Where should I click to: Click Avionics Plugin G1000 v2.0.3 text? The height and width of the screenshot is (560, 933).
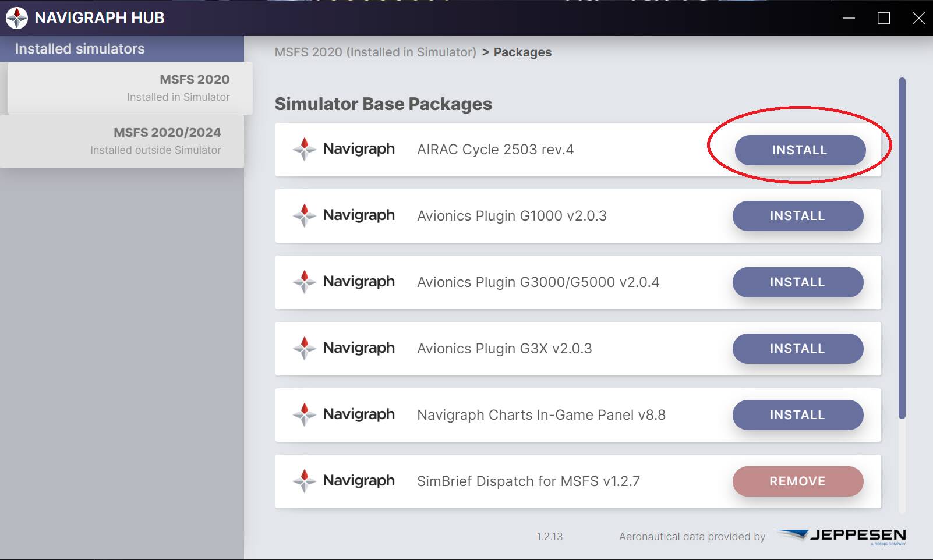(x=512, y=216)
